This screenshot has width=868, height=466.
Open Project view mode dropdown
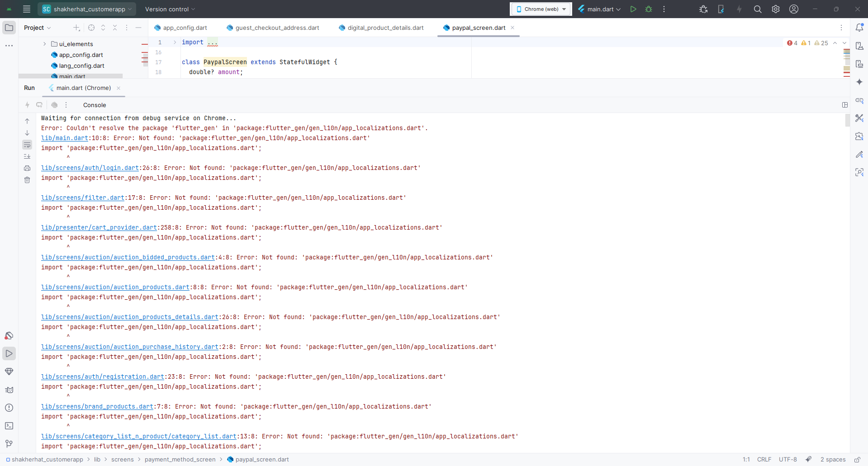pos(38,28)
